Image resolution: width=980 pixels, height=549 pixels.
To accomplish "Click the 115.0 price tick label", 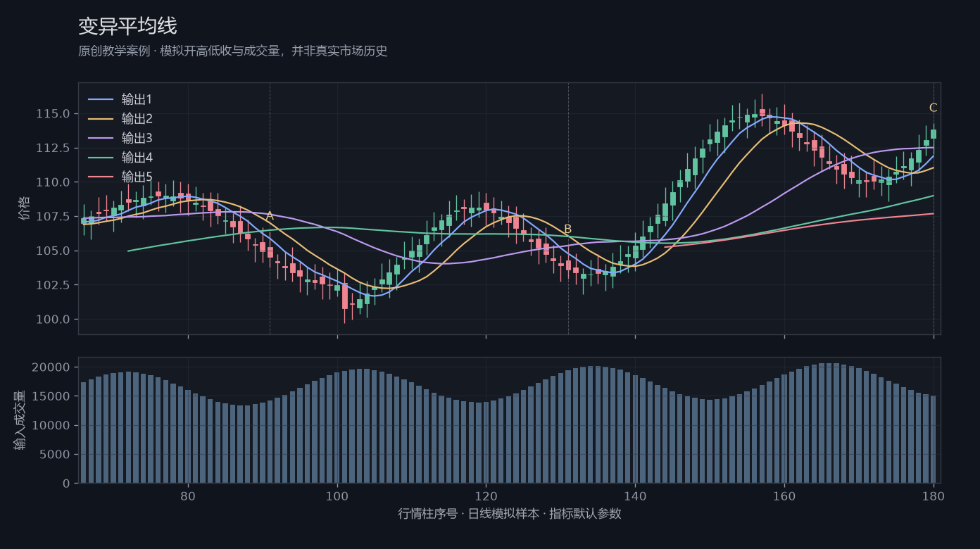I will [53, 114].
